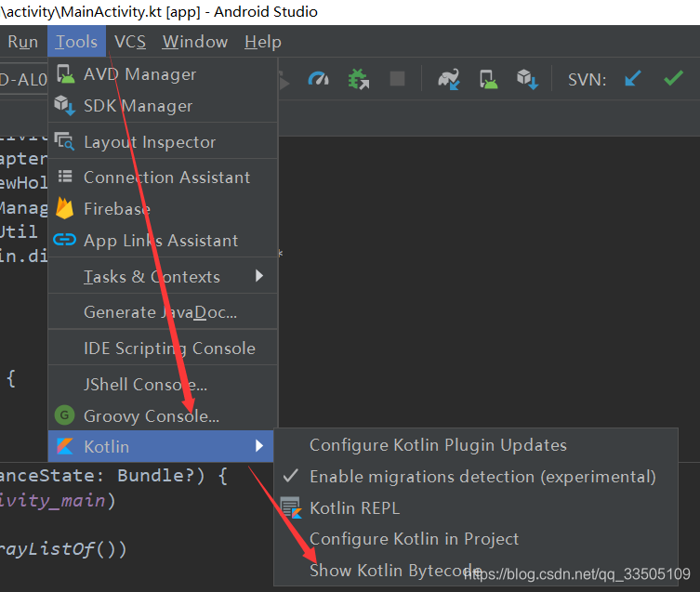Open Groovy Console... entry

[x=163, y=415]
